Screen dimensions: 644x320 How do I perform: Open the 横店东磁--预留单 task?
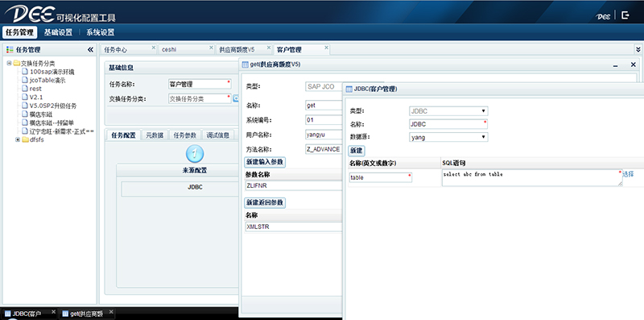[x=52, y=123]
